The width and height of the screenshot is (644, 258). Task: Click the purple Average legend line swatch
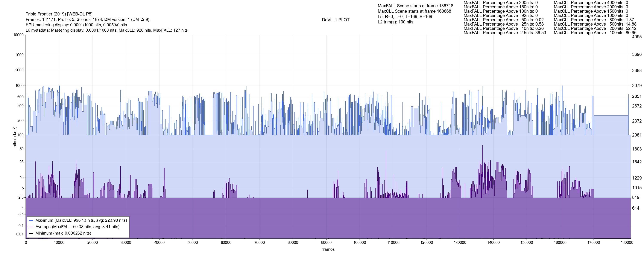[x=31, y=227]
